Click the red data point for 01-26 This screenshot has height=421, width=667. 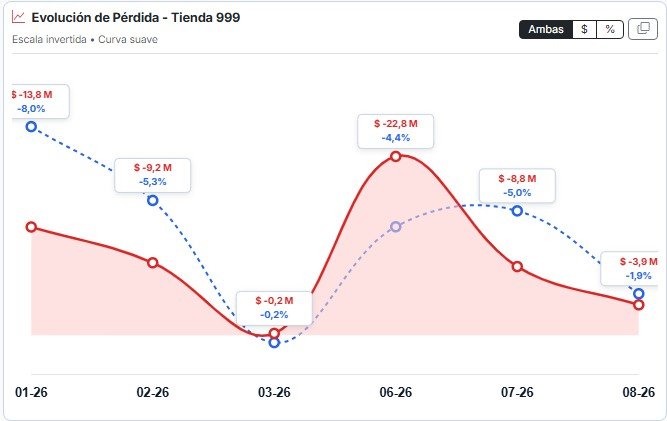click(x=31, y=227)
